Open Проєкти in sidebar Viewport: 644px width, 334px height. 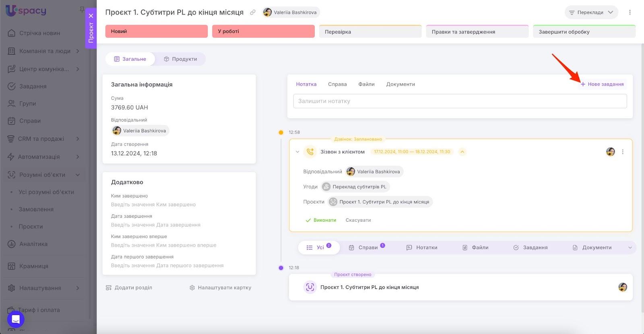31,227
